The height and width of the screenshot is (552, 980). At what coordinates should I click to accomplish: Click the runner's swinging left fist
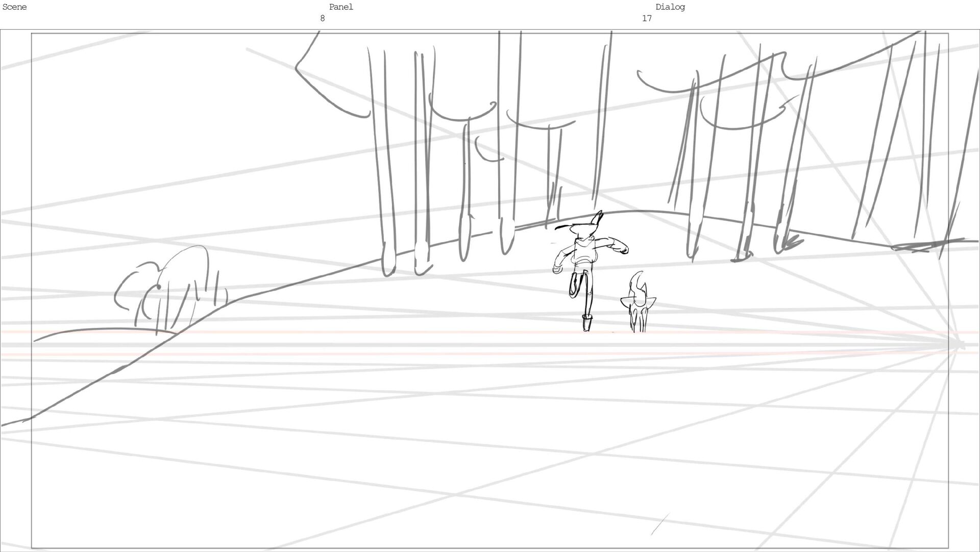[556, 269]
